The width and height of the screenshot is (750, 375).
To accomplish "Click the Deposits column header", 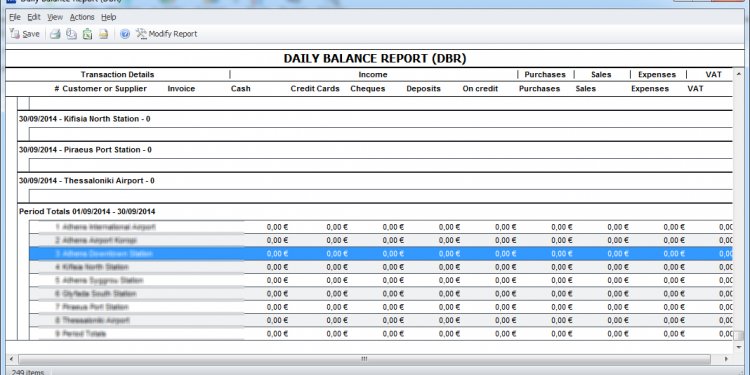I will tap(423, 88).
